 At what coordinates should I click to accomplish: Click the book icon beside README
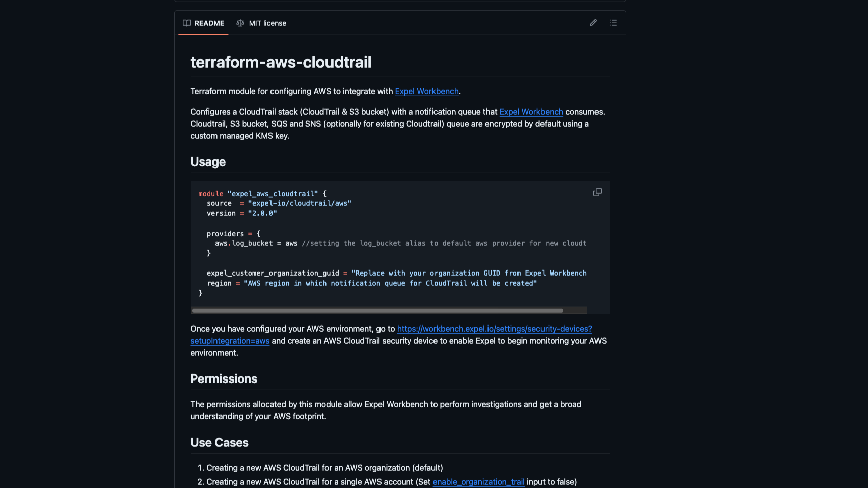pos(187,23)
